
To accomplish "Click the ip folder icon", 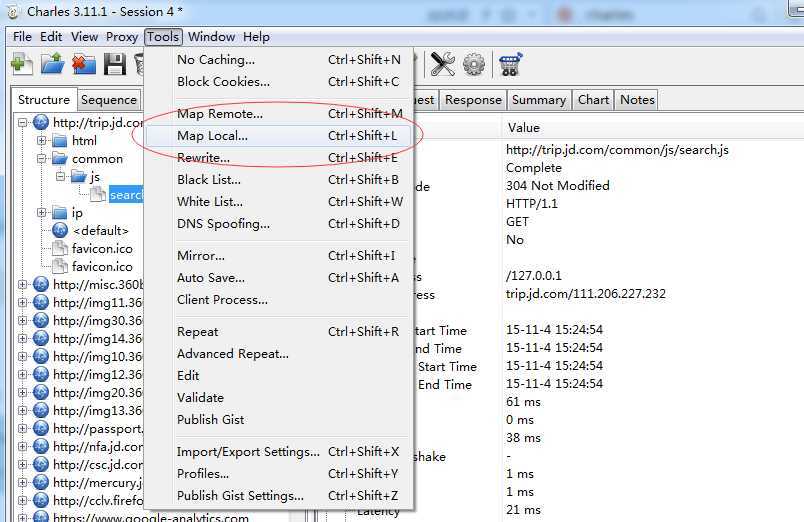I will [x=60, y=212].
